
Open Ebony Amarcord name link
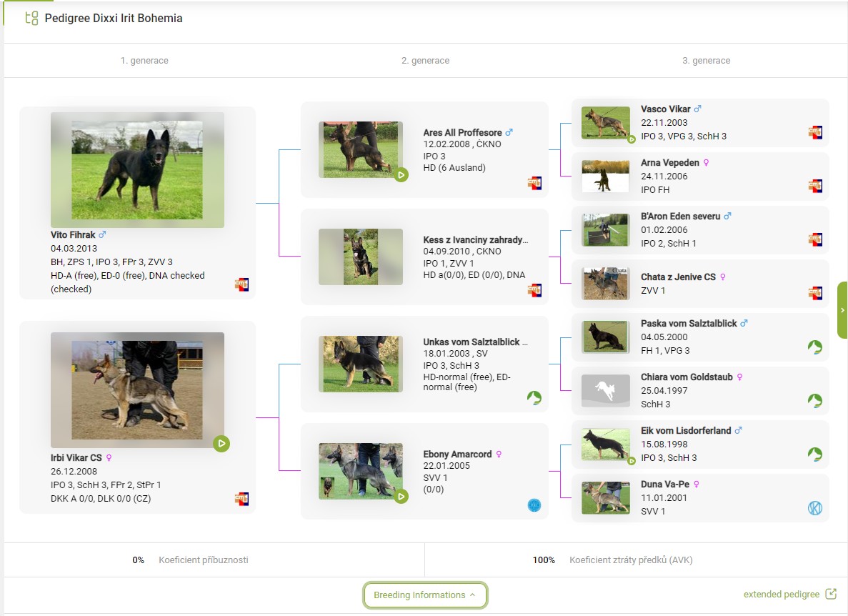457,454
